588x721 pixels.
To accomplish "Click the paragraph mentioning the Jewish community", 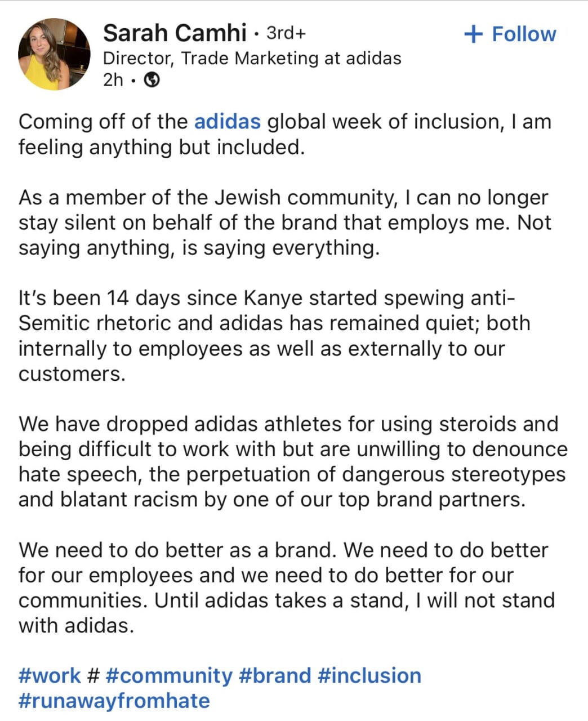I will [x=284, y=222].
